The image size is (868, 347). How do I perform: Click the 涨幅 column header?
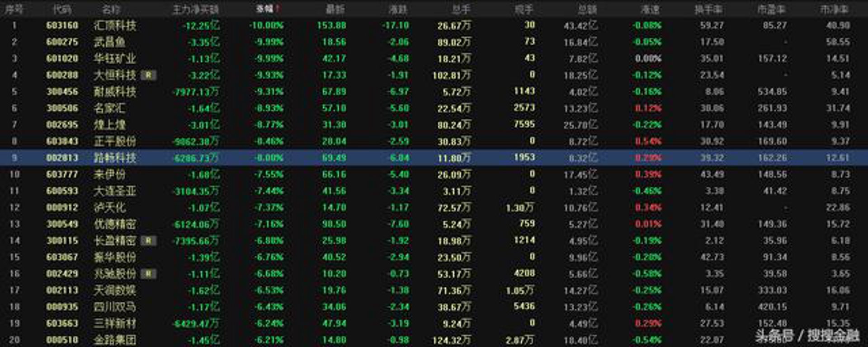coord(264,9)
